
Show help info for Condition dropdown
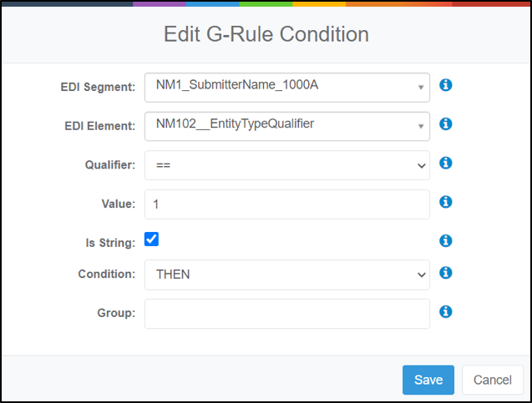445,273
